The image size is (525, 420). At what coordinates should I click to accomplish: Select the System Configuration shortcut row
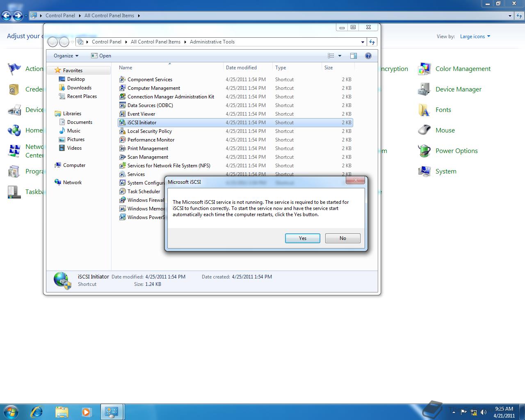click(142, 183)
